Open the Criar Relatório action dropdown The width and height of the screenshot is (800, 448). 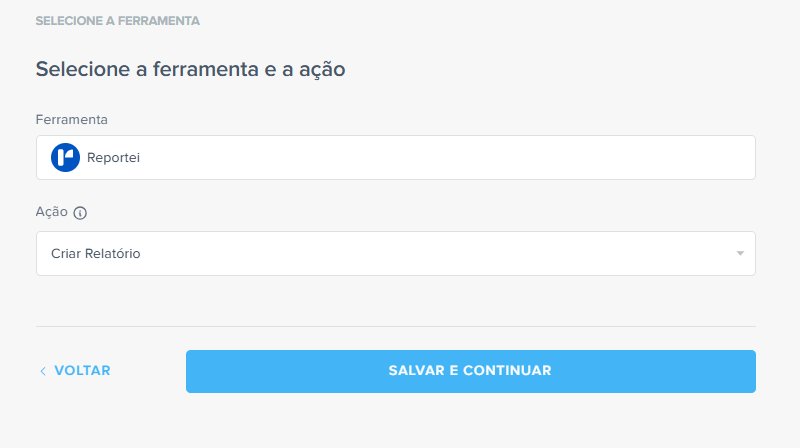tap(395, 254)
